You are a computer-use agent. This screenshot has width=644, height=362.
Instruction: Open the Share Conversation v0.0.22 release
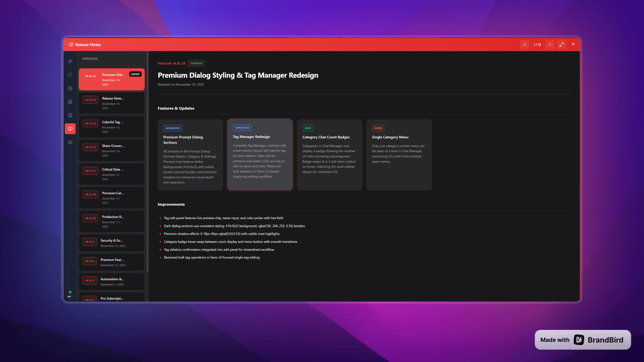click(112, 150)
